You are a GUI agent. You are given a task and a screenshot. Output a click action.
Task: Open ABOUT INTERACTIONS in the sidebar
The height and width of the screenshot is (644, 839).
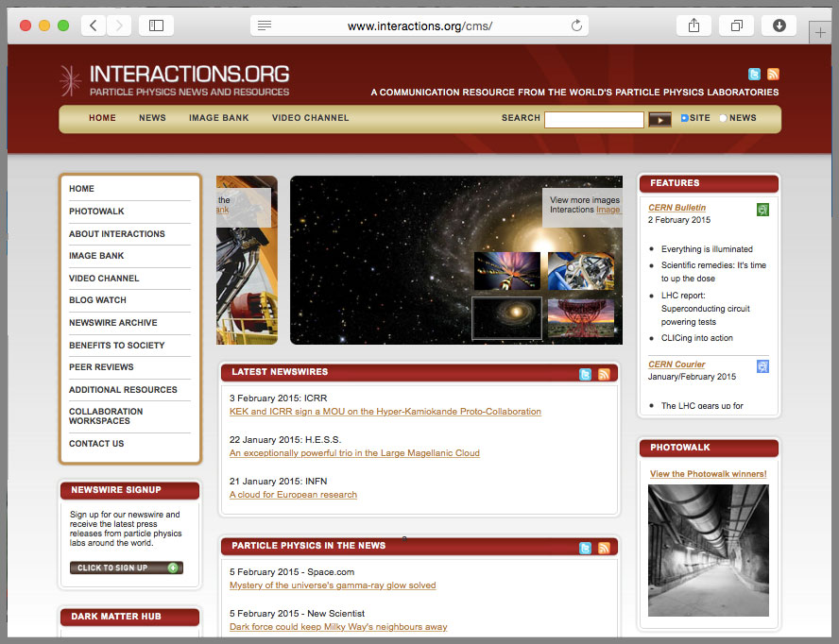tap(116, 234)
